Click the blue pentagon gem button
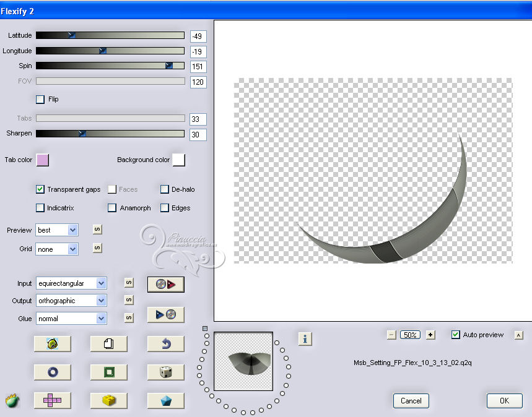 165,400
